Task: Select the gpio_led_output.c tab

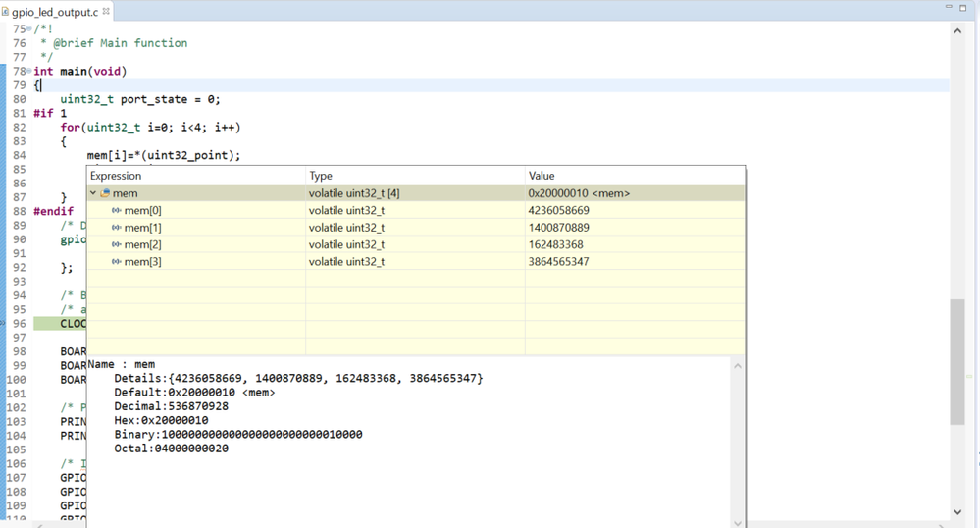Action: (x=54, y=13)
